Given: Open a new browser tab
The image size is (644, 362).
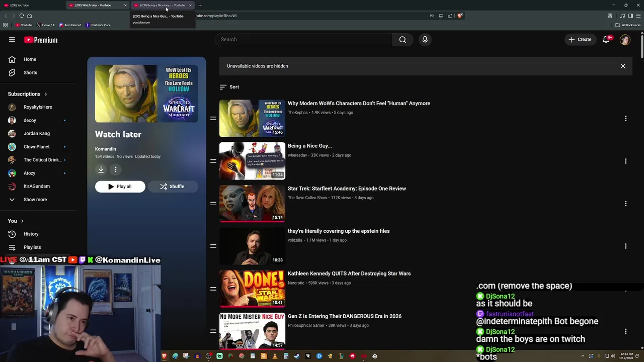Looking at the screenshot, I should 200,5.
